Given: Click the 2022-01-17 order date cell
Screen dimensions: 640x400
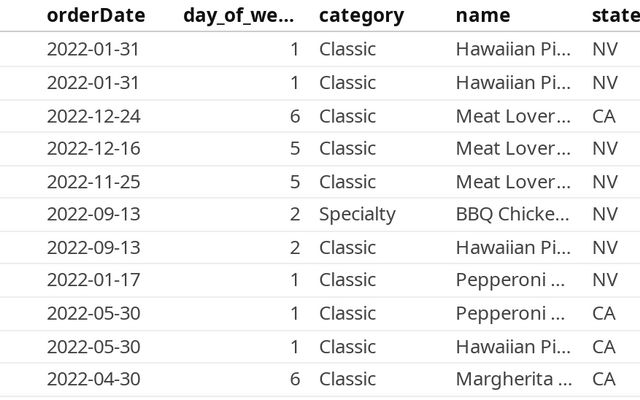Looking at the screenshot, I should pos(94,280).
